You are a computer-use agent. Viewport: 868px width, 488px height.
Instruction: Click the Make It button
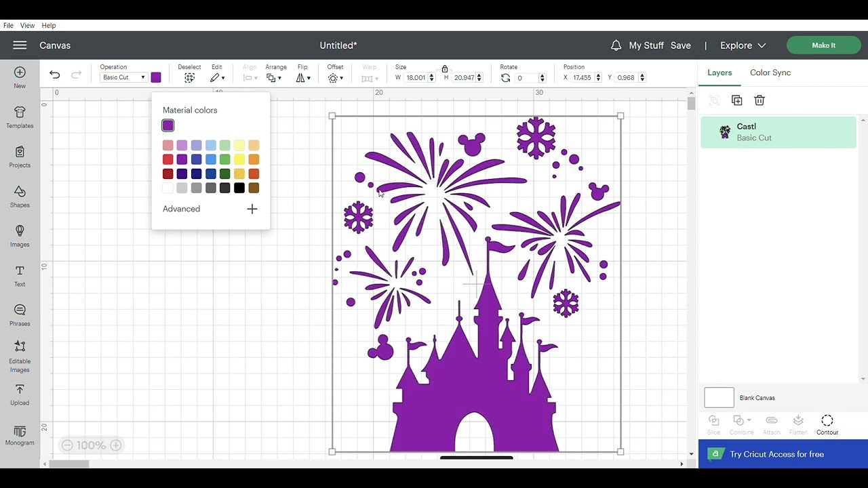pos(823,45)
